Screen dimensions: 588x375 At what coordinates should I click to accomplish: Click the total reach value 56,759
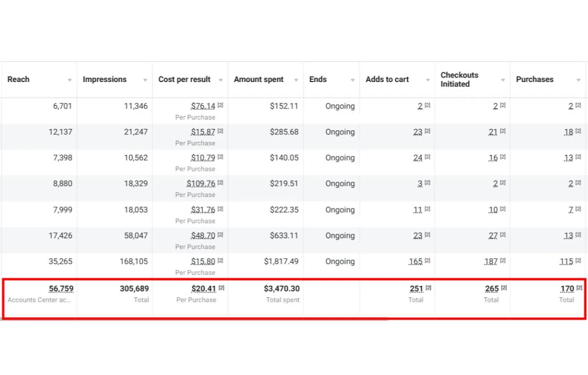point(61,289)
